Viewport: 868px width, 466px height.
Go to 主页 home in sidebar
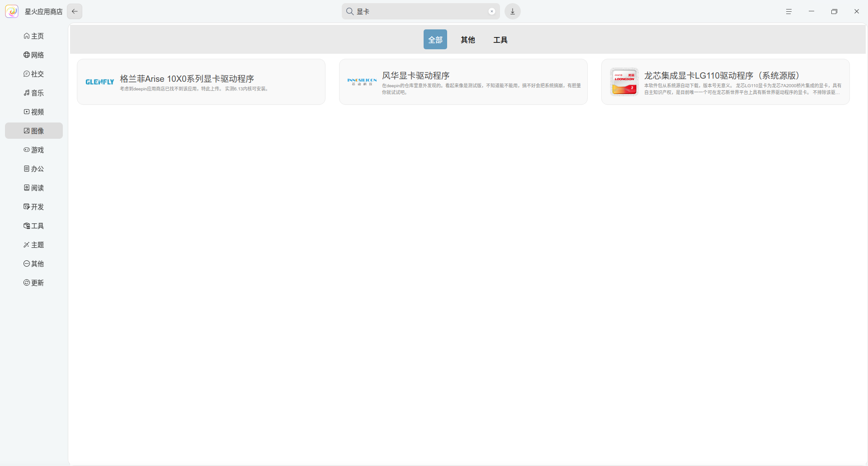(x=34, y=36)
